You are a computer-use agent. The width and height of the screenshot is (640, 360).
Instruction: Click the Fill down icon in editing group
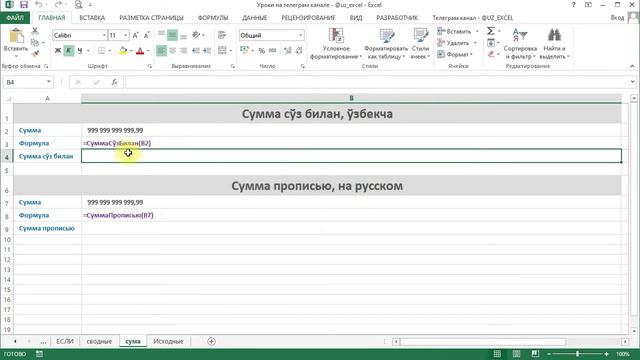pos(491,42)
